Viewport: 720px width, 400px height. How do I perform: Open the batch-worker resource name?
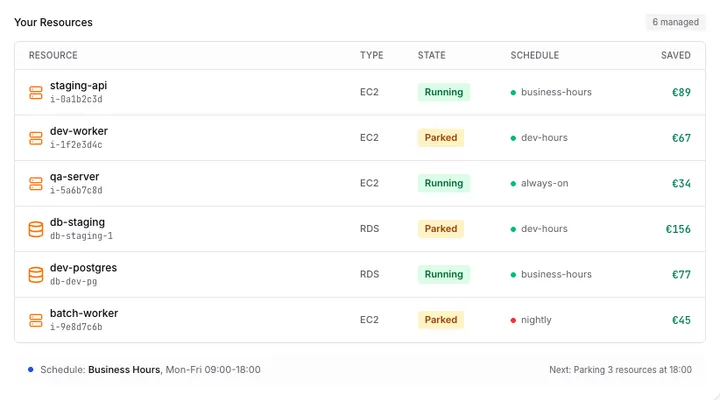coord(84,313)
